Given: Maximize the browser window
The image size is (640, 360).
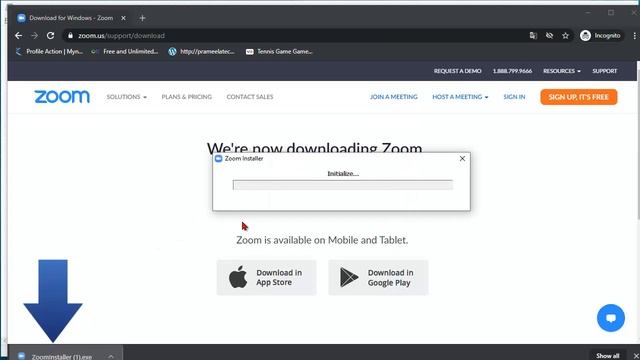Looking at the screenshot, I should [611, 13].
